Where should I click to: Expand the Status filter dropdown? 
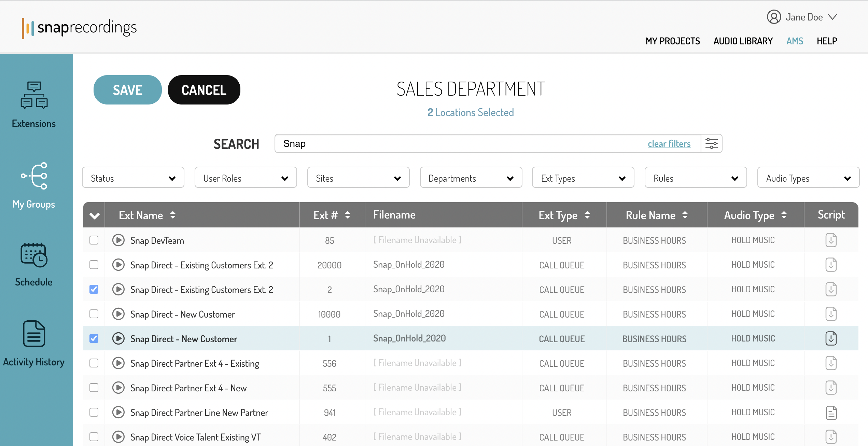pyautogui.click(x=133, y=178)
